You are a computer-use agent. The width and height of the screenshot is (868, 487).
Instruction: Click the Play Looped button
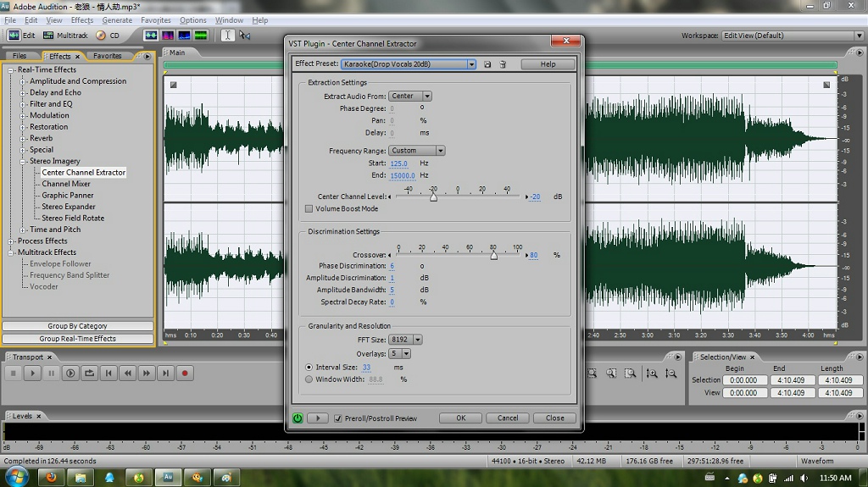point(89,373)
